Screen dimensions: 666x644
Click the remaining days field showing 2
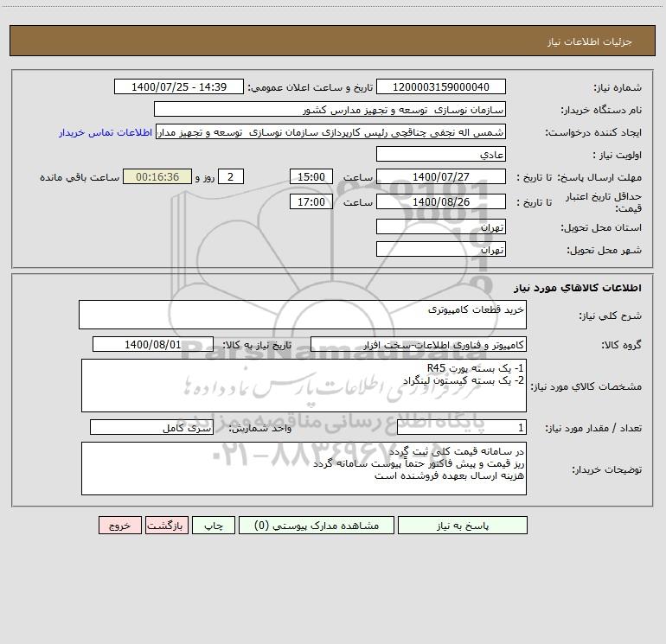coord(231,177)
